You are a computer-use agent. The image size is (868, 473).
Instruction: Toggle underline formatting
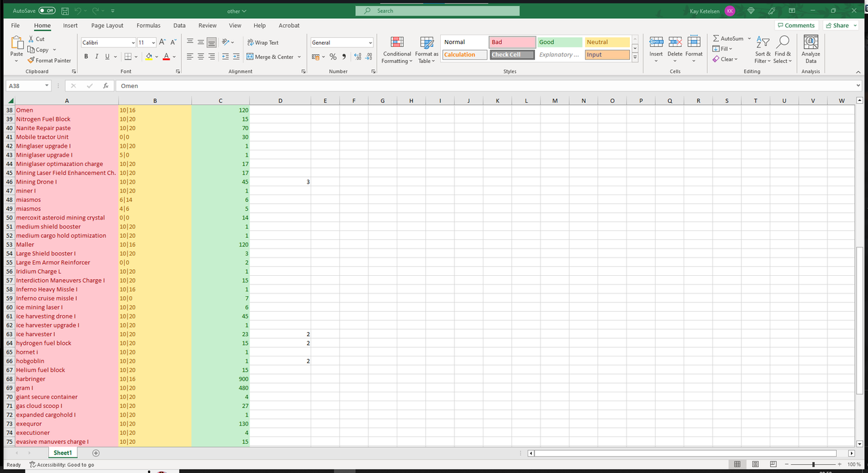click(106, 57)
